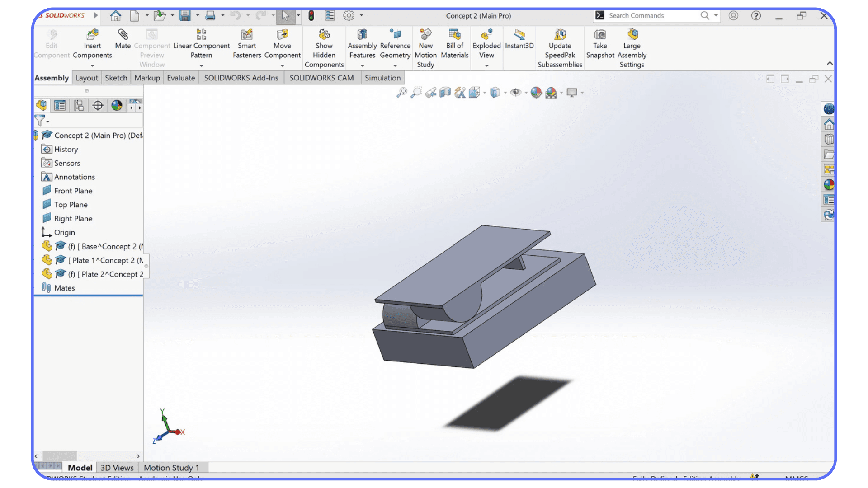Screen dimensions: 868x488
Task: Open the SOLIDWORKS CAM tab
Action: coord(322,77)
